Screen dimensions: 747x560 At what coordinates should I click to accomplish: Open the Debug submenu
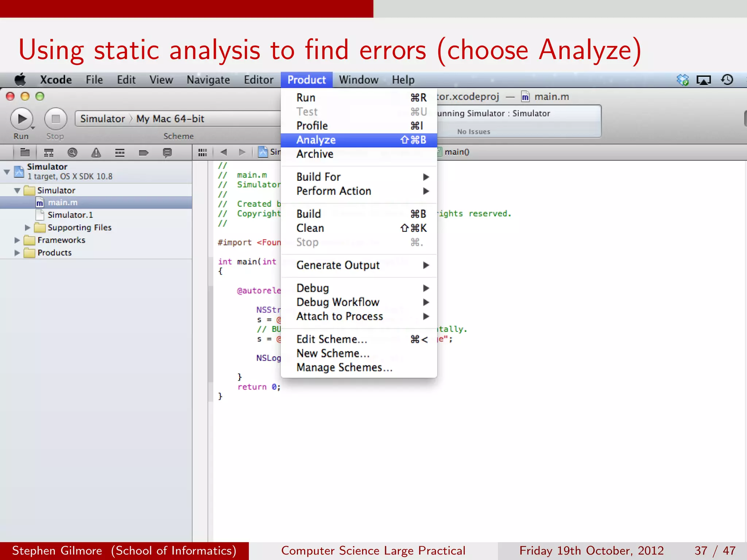pyautogui.click(x=359, y=288)
